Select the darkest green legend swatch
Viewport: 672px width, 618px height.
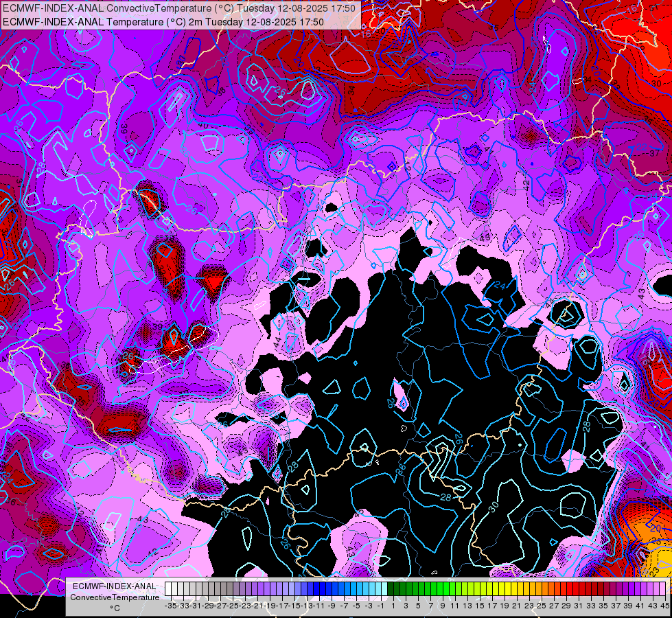point(391,588)
